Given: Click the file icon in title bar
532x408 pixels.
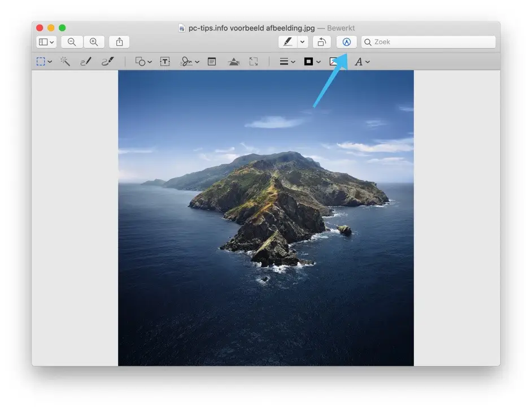Looking at the screenshot, I should point(182,28).
